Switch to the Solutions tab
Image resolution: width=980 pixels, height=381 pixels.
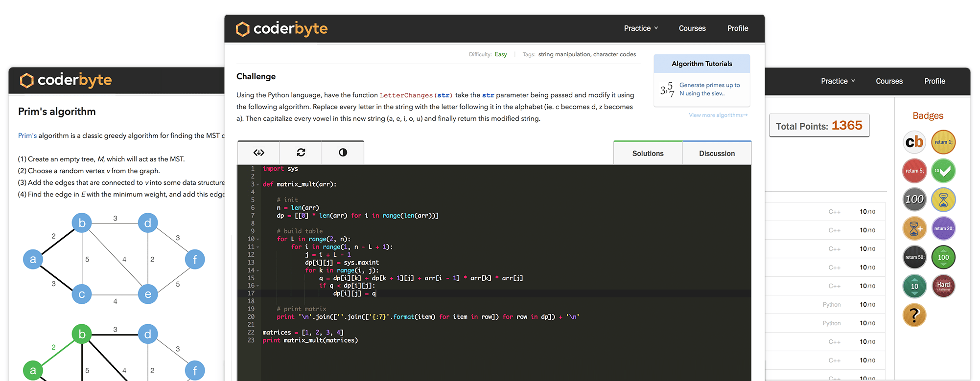(648, 153)
